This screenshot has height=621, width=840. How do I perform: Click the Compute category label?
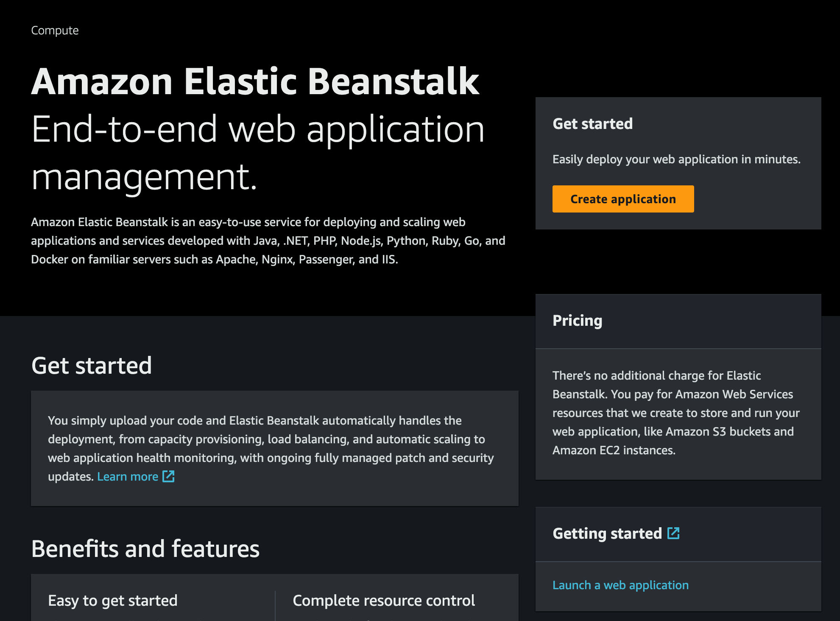coord(55,30)
